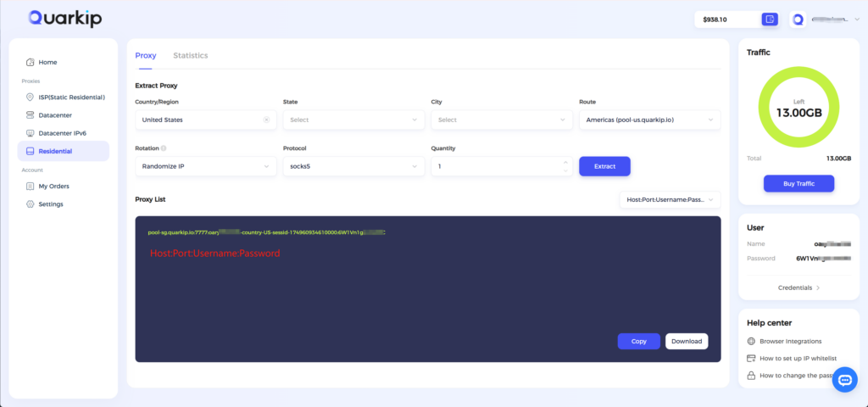Image resolution: width=868 pixels, height=407 pixels.
Task: Open the wallet icon next to balance
Action: click(x=770, y=20)
